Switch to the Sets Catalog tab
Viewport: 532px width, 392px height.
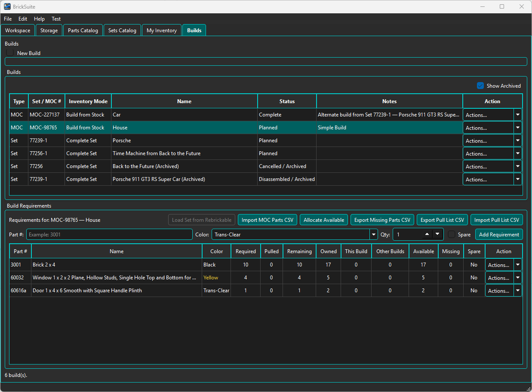pyautogui.click(x=122, y=31)
